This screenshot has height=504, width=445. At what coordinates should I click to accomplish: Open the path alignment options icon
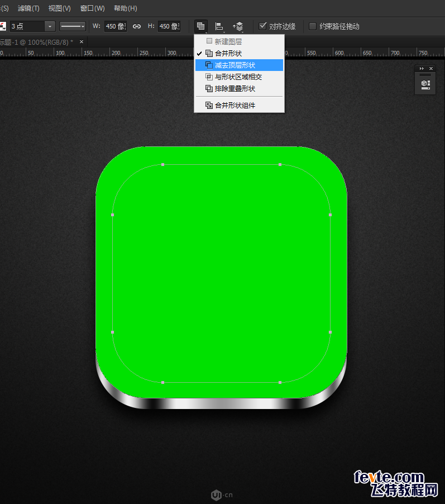click(x=219, y=26)
